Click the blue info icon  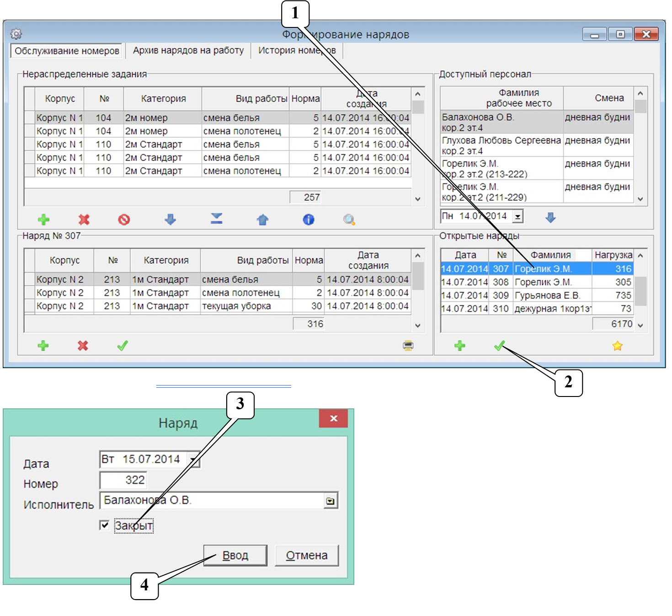pos(309,220)
